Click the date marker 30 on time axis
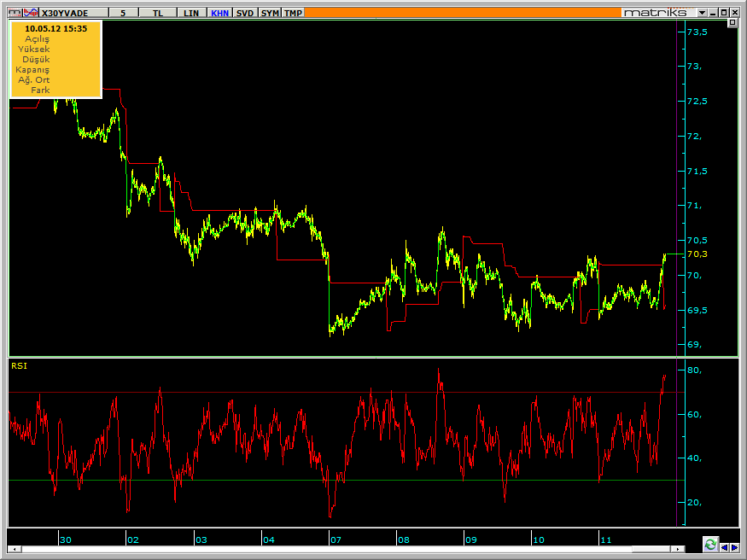 pyautogui.click(x=66, y=540)
